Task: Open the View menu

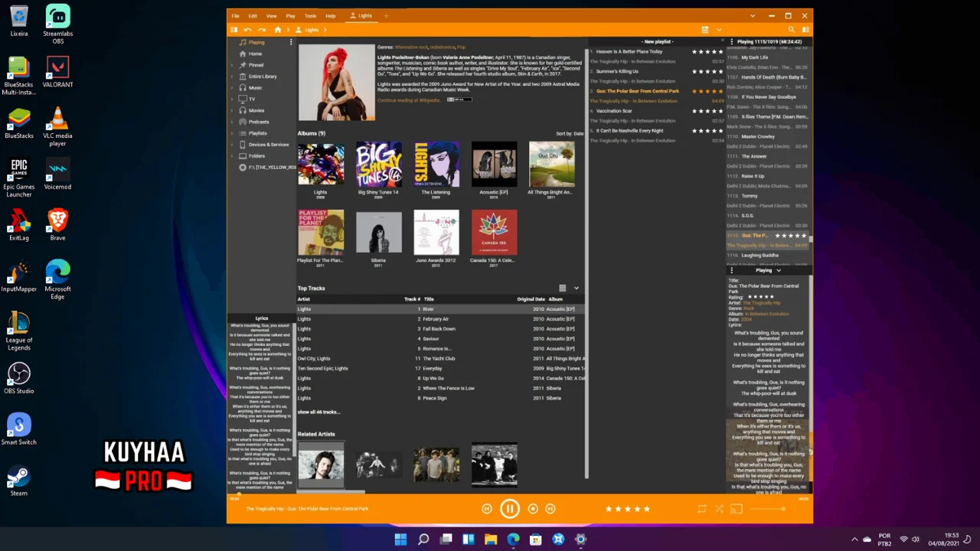Action: [x=271, y=15]
